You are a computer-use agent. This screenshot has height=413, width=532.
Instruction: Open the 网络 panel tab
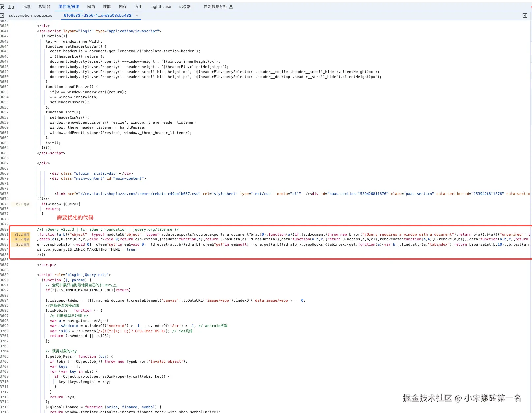coord(91,7)
